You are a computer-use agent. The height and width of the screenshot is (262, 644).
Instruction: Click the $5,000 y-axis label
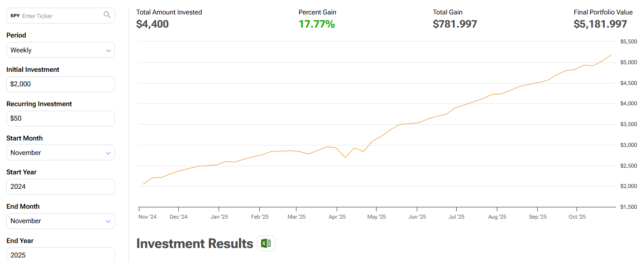point(629,62)
